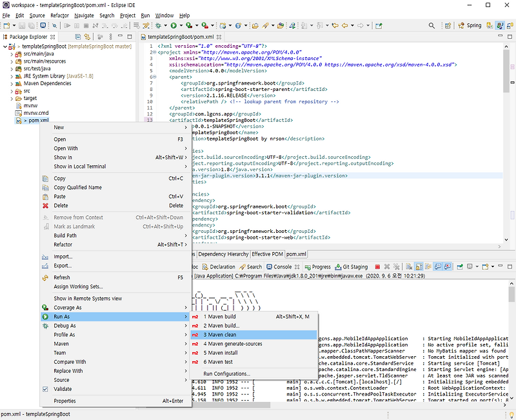Expand the src/main/resources folder
The image size is (516, 420).
pos(12,61)
